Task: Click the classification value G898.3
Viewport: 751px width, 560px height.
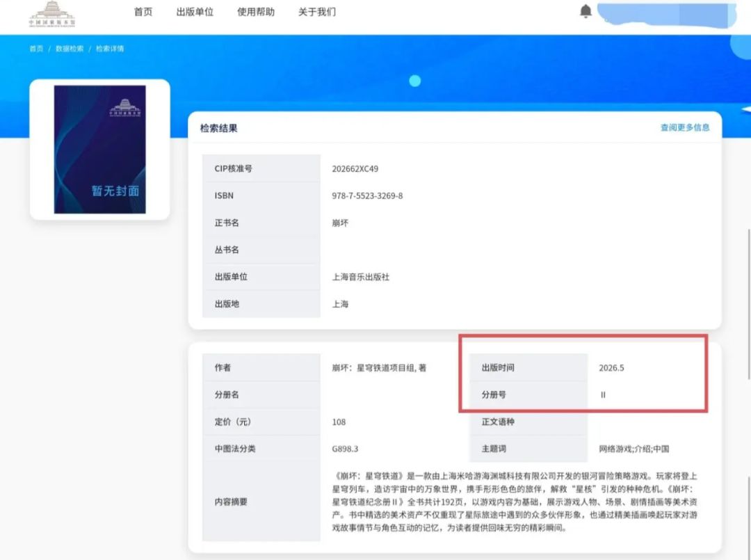Action: [x=345, y=449]
